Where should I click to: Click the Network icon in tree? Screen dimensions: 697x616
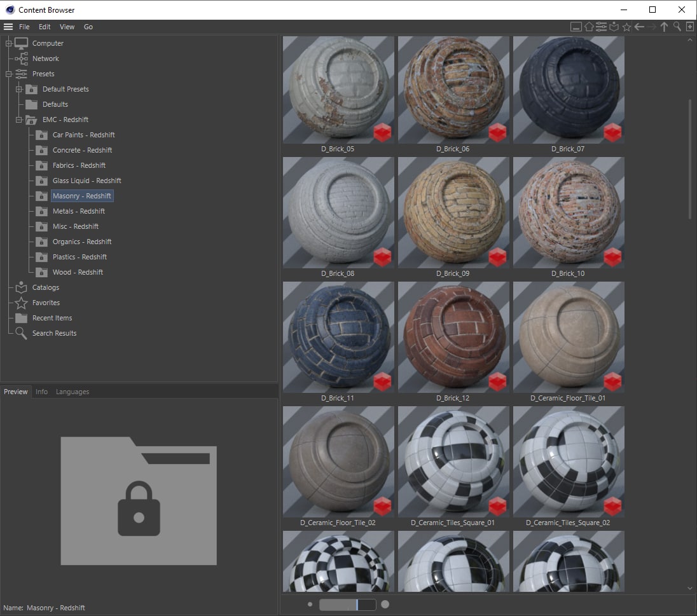(x=21, y=58)
